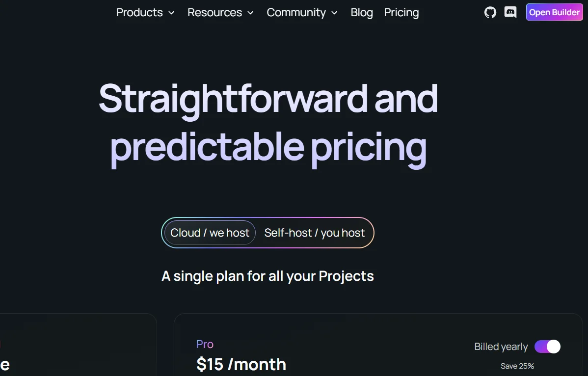Click the Pro plan label
Image resolution: width=588 pixels, height=376 pixels.
[x=205, y=344]
